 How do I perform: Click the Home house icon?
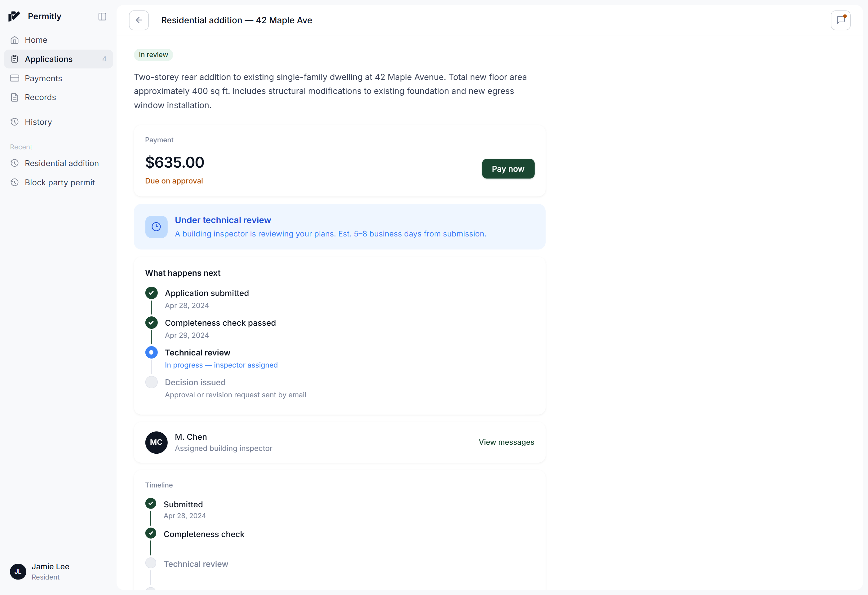point(15,40)
